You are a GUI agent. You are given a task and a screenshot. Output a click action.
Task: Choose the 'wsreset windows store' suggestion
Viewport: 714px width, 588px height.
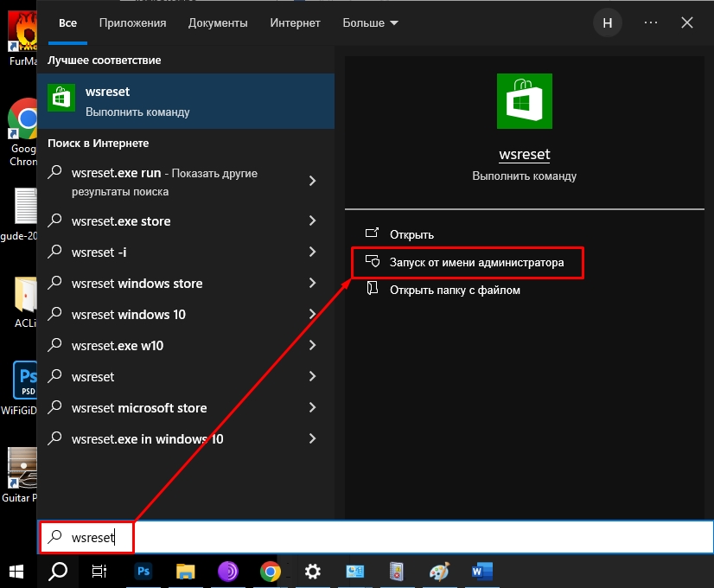pos(137,284)
